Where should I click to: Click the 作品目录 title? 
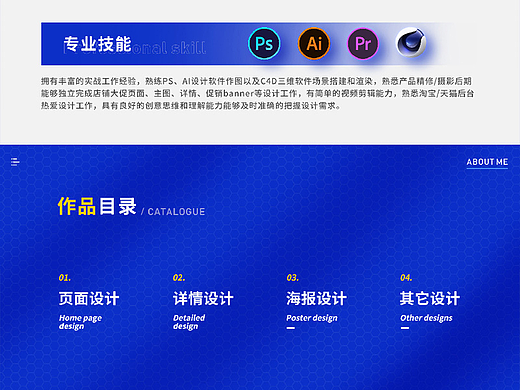(97, 206)
